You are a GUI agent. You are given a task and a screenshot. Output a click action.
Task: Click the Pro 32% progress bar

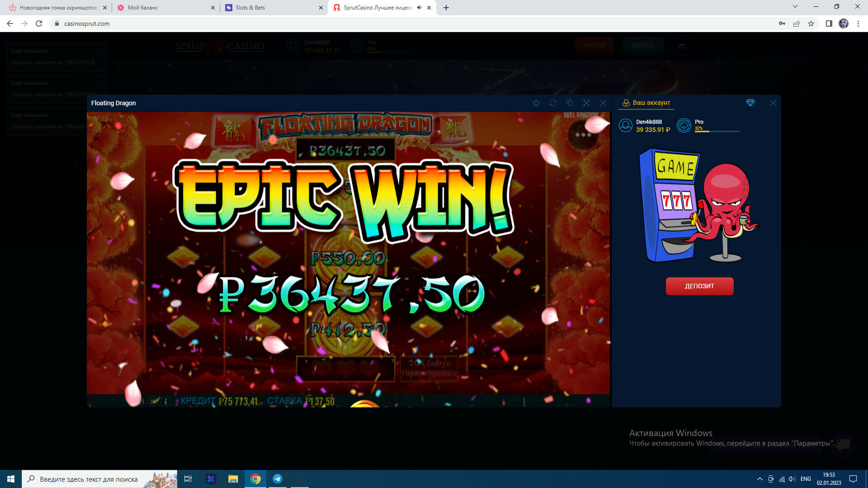pos(717,131)
